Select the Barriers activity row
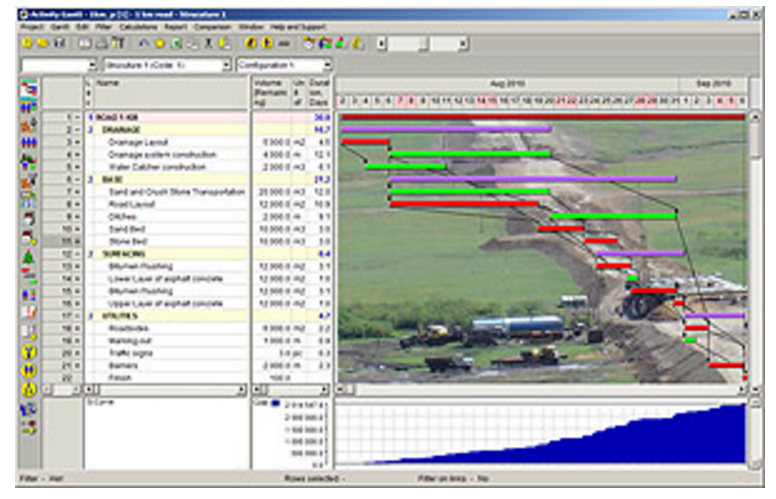The image size is (776, 499). coord(208,365)
